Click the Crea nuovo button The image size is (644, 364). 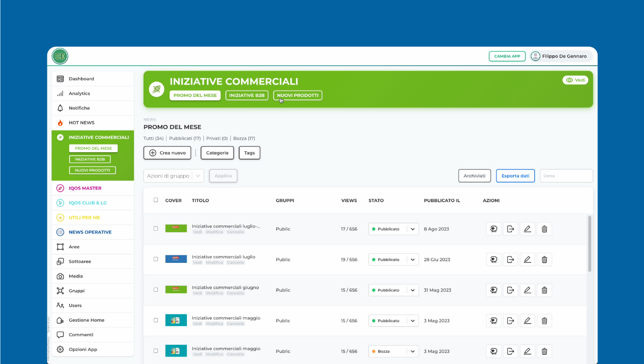167,153
